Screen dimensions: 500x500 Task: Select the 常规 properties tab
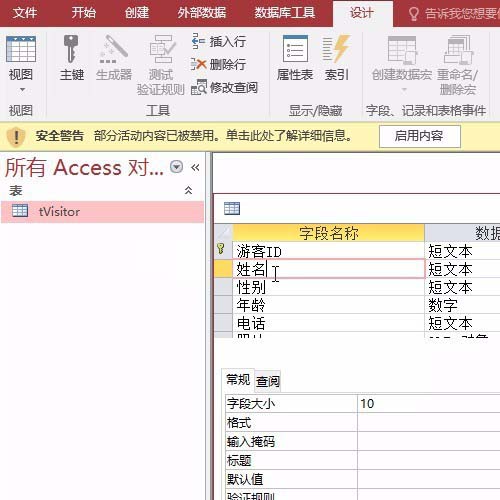(238, 379)
